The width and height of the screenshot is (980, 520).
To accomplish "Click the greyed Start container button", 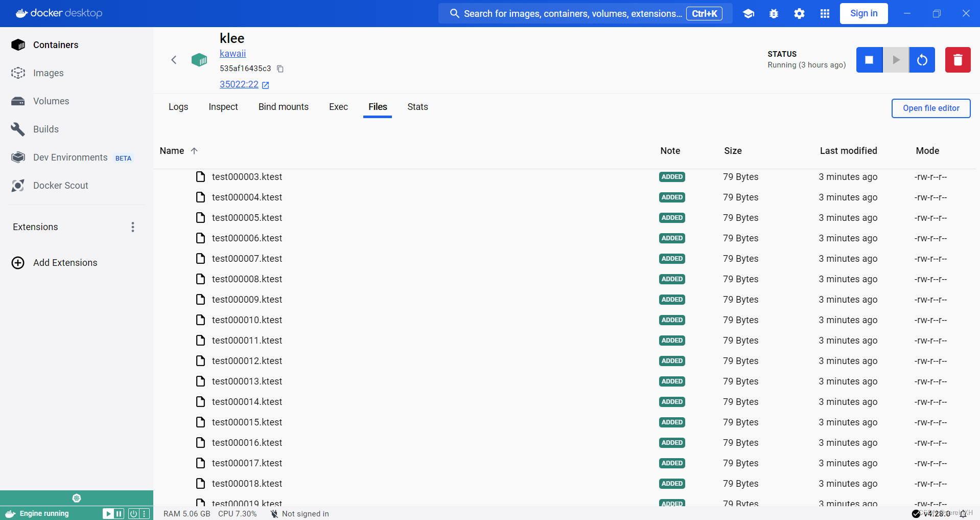I will pyautogui.click(x=896, y=60).
